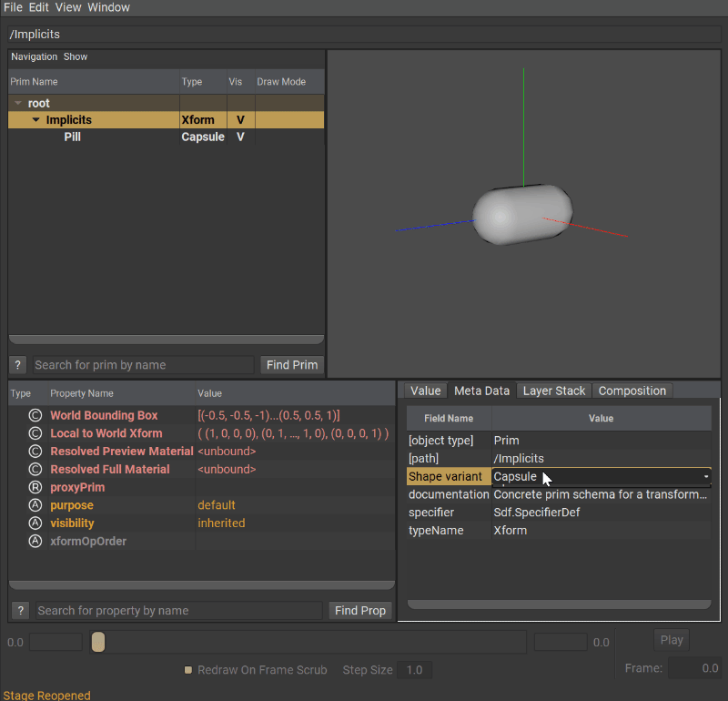Click the help button beside prim search
This screenshot has width=728, height=701.
19,365
